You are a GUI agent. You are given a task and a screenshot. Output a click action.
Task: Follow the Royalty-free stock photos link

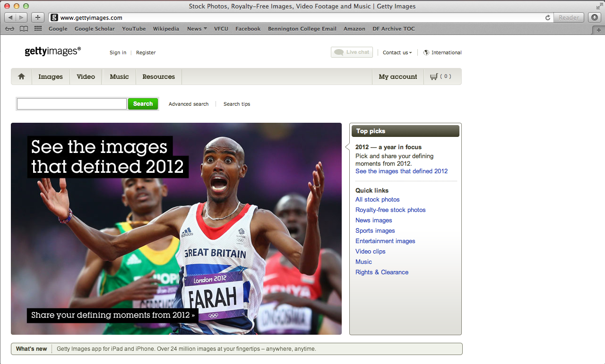coord(390,210)
